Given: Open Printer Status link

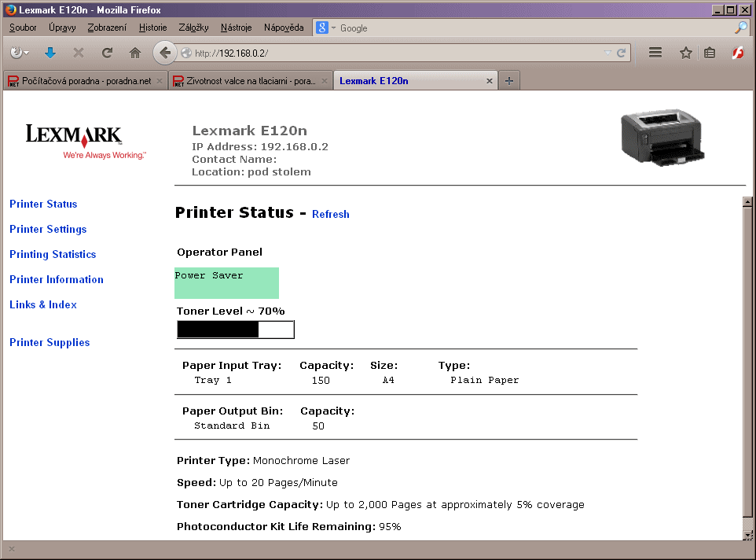Looking at the screenshot, I should click(43, 204).
